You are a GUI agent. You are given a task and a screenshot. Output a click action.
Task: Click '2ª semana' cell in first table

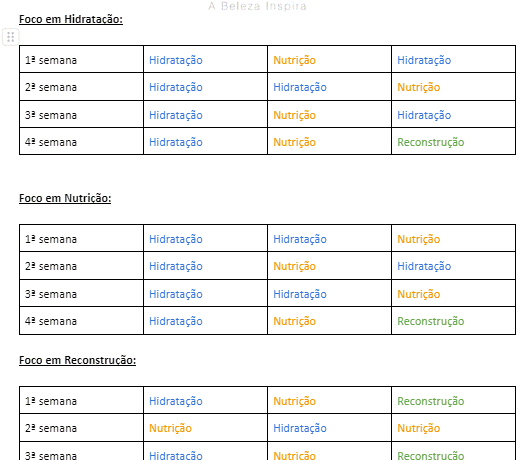(81, 87)
